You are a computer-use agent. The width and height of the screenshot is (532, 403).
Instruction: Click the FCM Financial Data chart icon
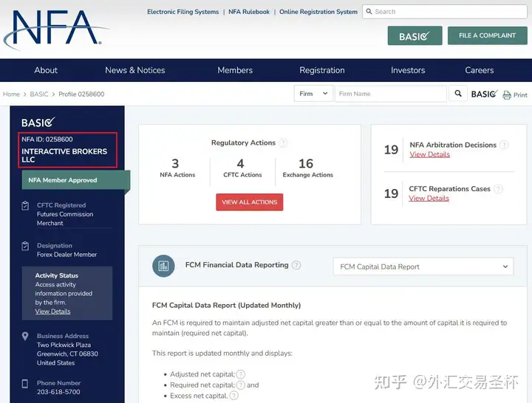point(163,266)
